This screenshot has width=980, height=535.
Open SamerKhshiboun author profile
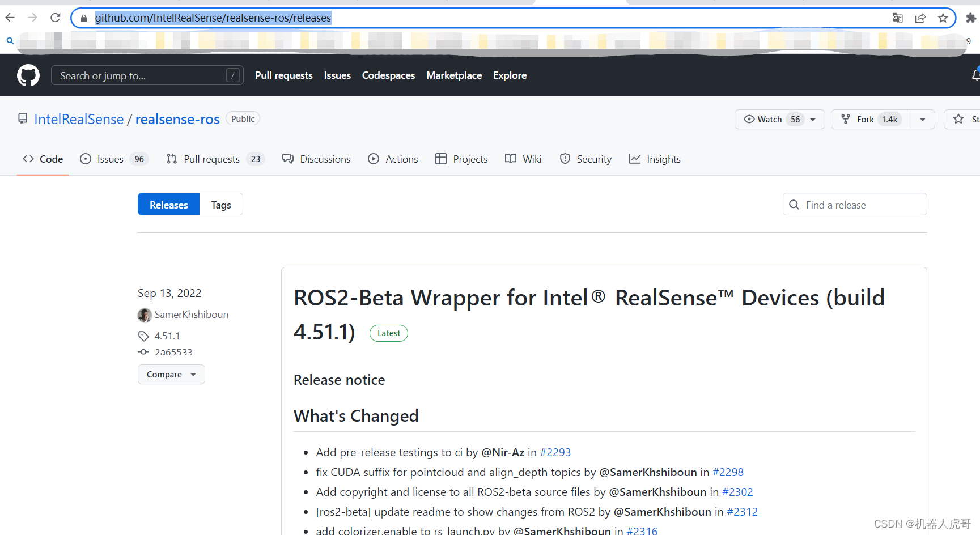[x=192, y=315]
